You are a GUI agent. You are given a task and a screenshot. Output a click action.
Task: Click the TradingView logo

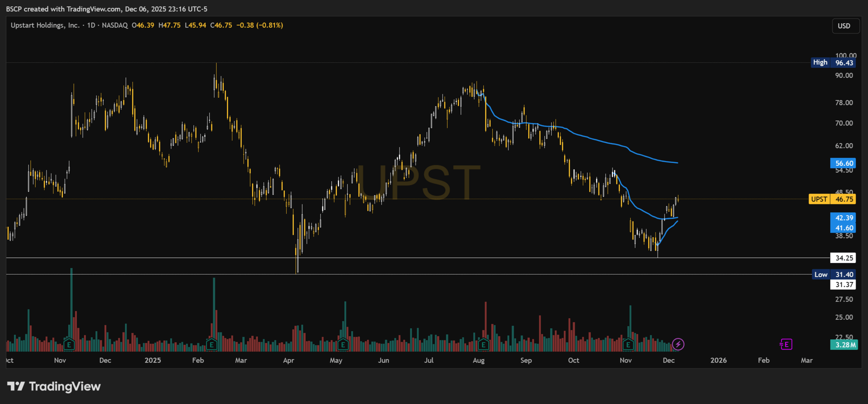click(54, 386)
